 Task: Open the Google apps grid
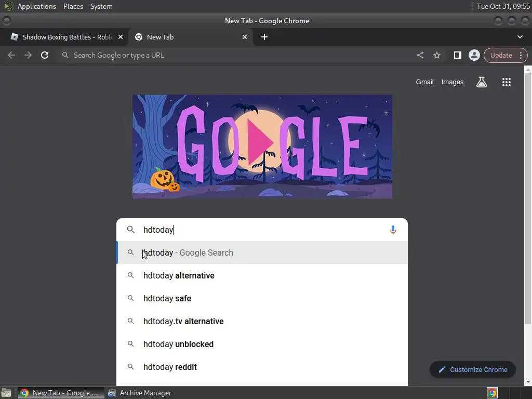click(x=506, y=82)
